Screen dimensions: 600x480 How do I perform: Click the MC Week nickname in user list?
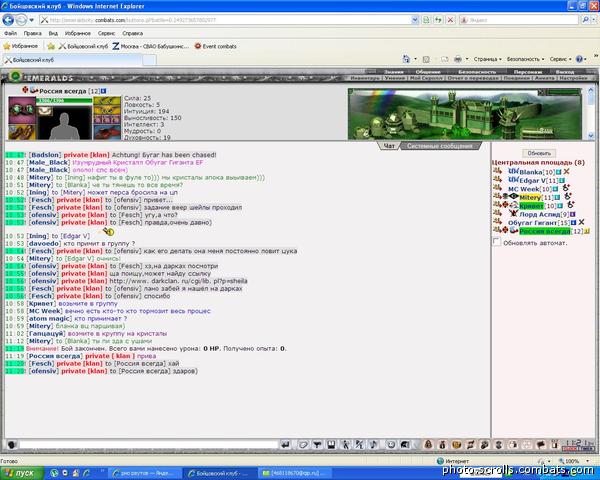(x=524, y=189)
